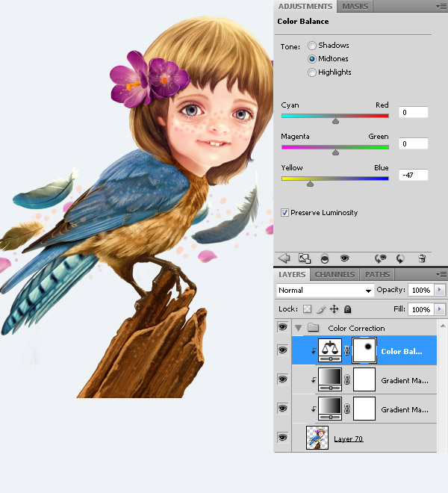This screenshot has width=448, height=493.
Task: Click the first Gradient Map adjustment thumbnail
Action: (x=330, y=379)
